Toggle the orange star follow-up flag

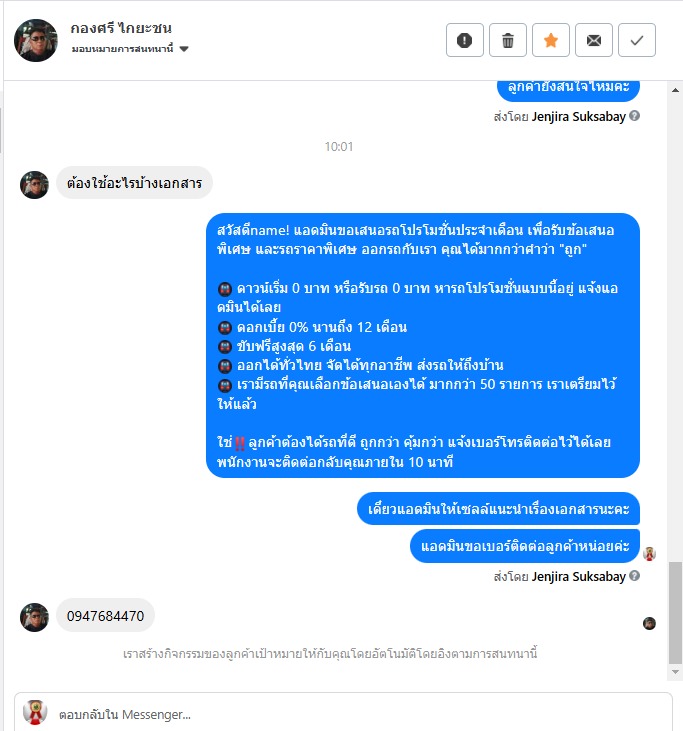point(551,40)
